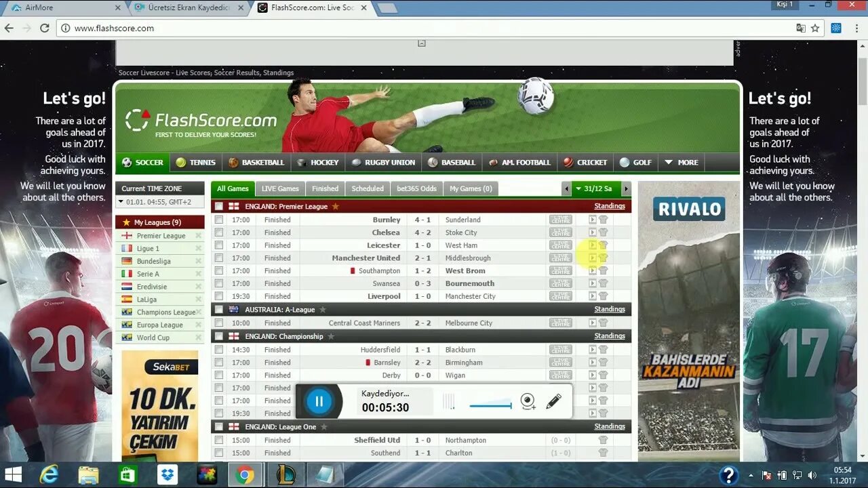Switch to the LIVE Games tab
The height and width of the screenshot is (488, 868).
(x=280, y=188)
